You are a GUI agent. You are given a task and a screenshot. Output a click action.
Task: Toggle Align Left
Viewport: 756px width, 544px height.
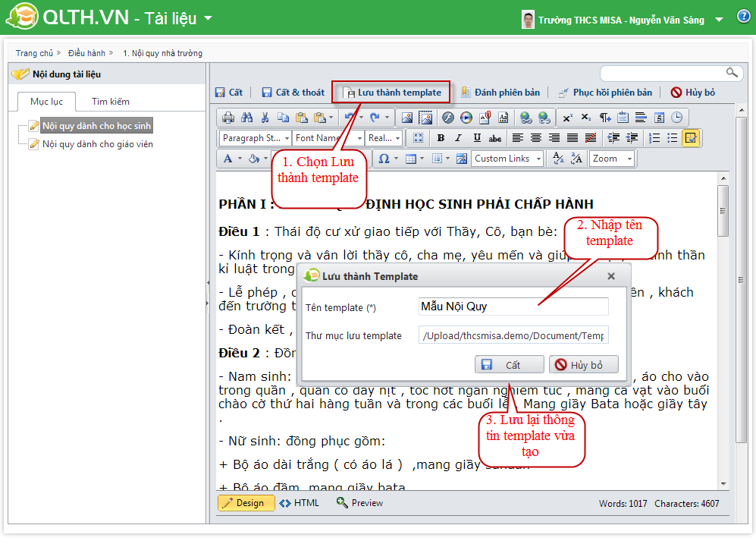518,138
